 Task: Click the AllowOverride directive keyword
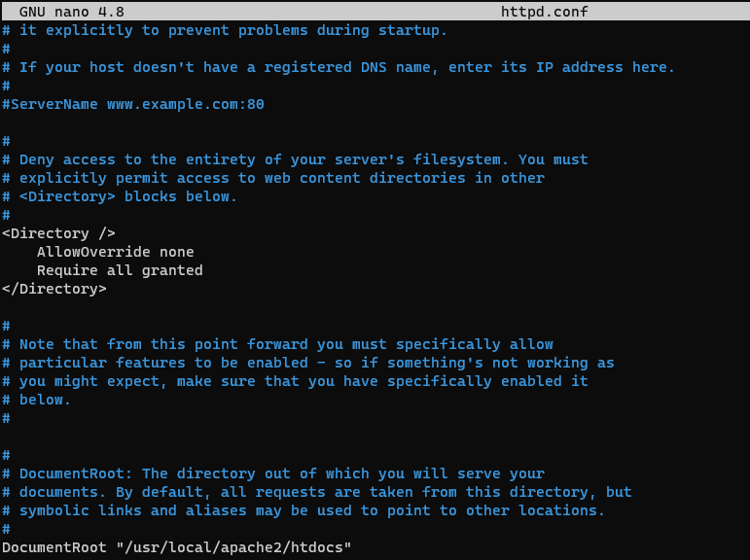(93, 252)
